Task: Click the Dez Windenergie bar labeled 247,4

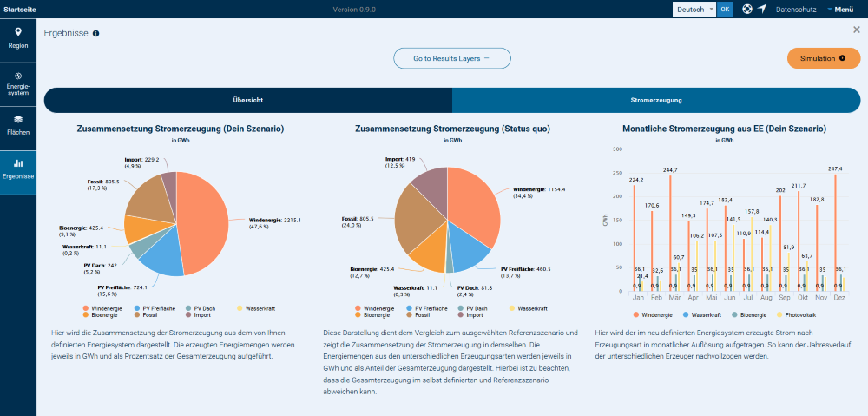Action: [836, 233]
